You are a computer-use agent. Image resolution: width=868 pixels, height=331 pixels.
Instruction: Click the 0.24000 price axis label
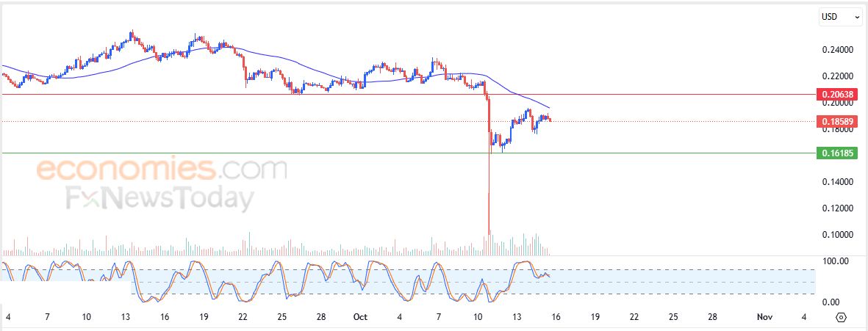click(838, 50)
